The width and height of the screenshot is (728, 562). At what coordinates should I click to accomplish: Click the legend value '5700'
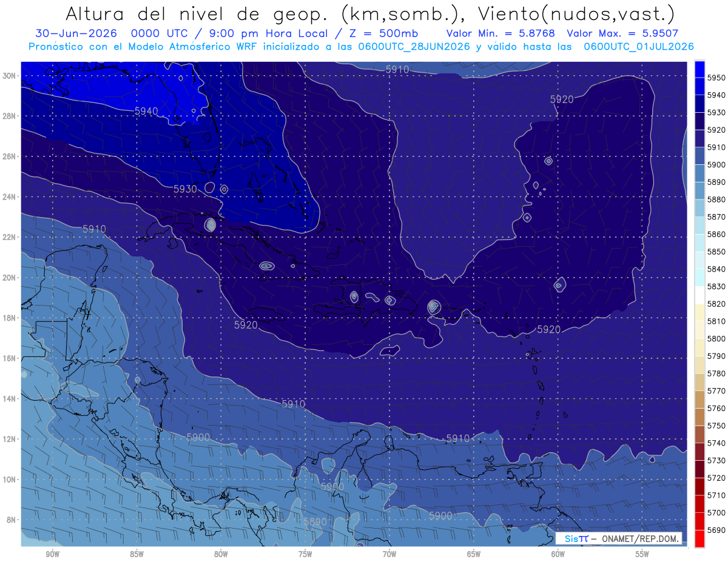[x=716, y=513]
